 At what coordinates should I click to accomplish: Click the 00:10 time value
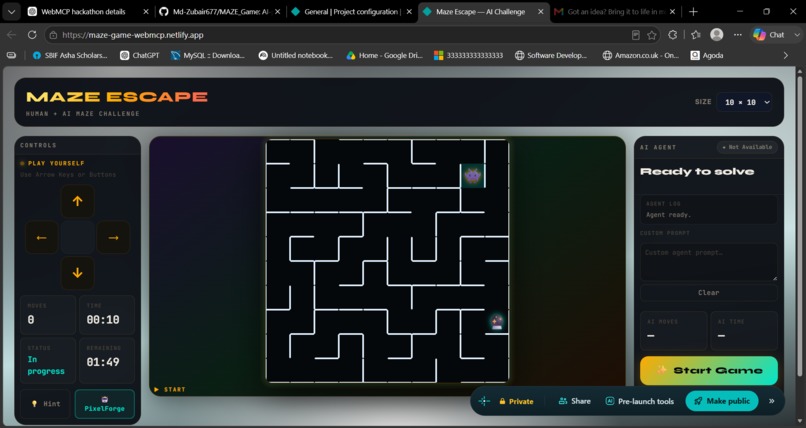tap(103, 320)
